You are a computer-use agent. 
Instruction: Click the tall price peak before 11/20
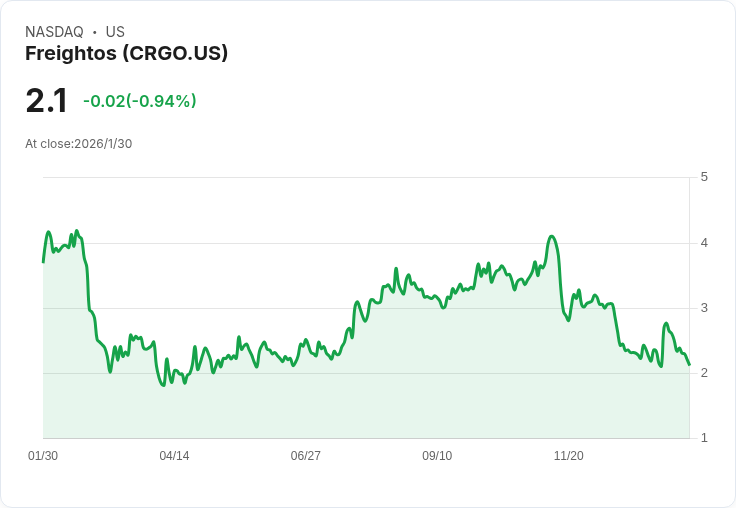coord(552,236)
